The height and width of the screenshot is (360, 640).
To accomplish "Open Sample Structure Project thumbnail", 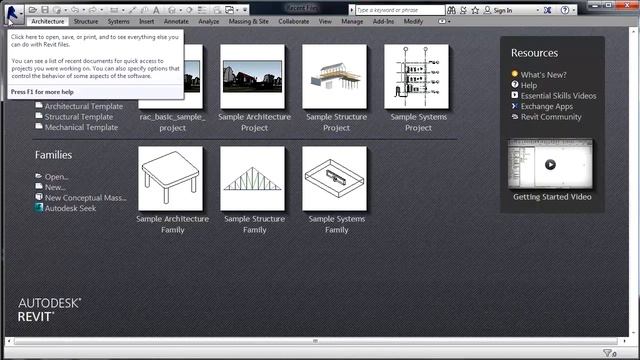I will 335,76.
